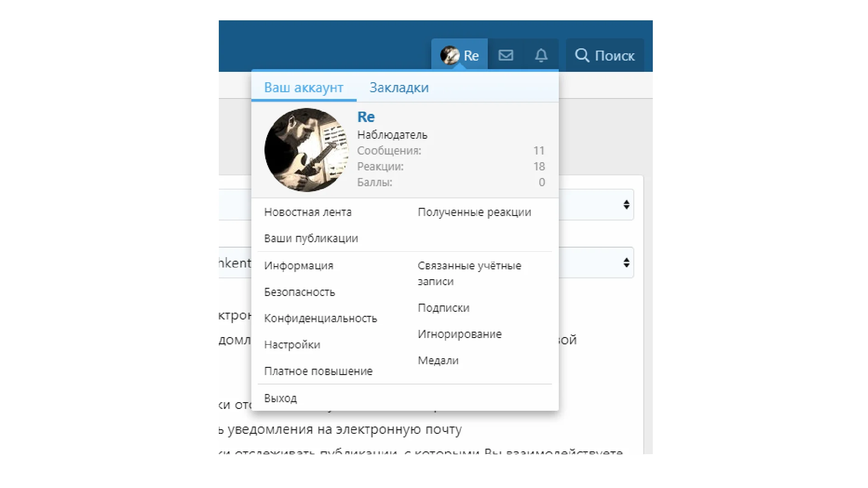Open the Безопасность menu entry
The height and width of the screenshot is (488, 868).
pyautogui.click(x=299, y=292)
